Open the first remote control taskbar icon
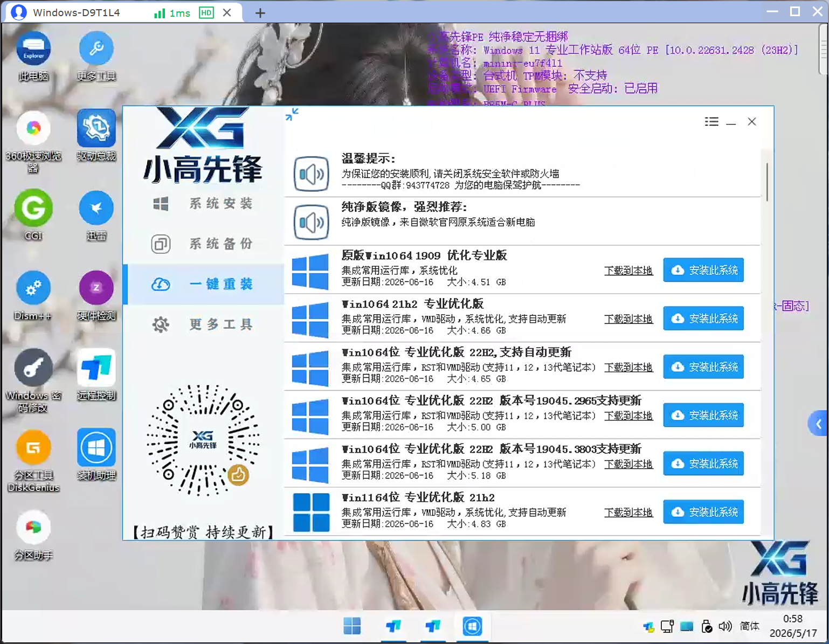 [x=393, y=626]
